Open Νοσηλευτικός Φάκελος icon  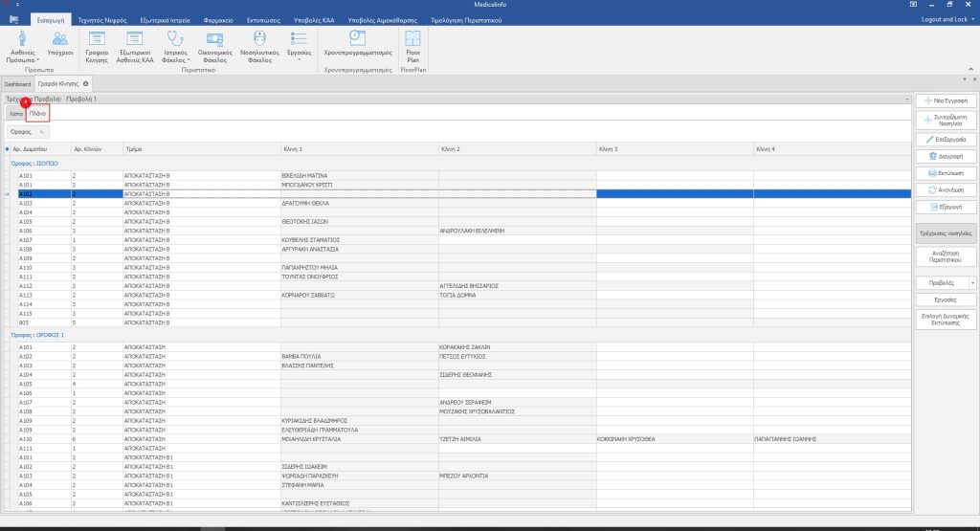(260, 39)
